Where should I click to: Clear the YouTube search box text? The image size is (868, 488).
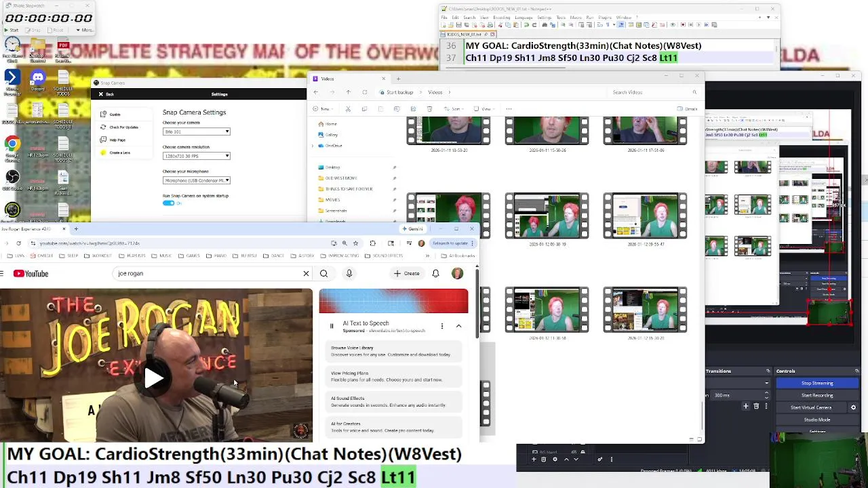tap(306, 274)
